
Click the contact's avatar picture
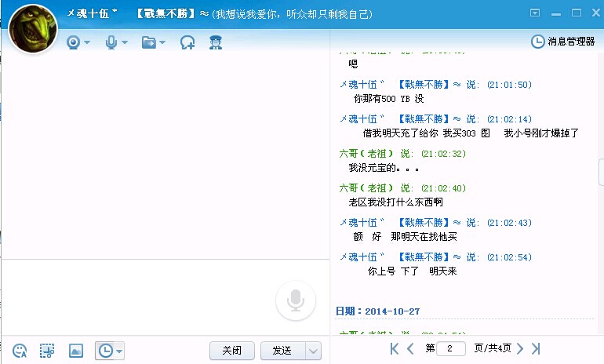[32, 25]
